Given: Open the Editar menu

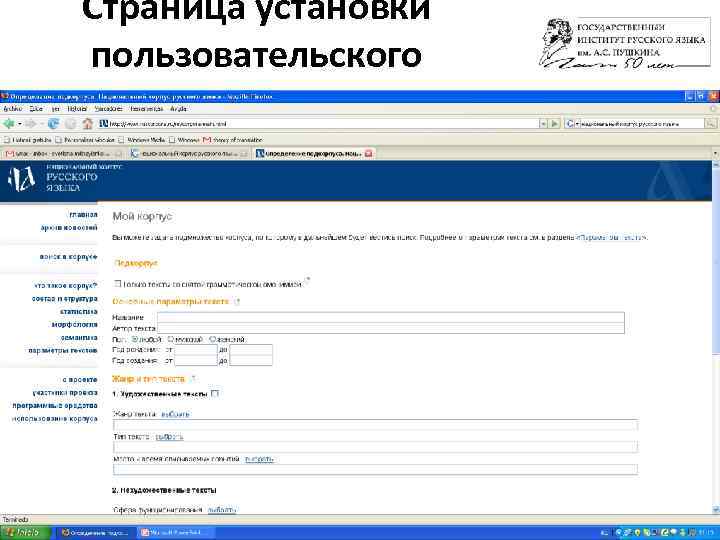Looking at the screenshot, I should pyautogui.click(x=36, y=109).
